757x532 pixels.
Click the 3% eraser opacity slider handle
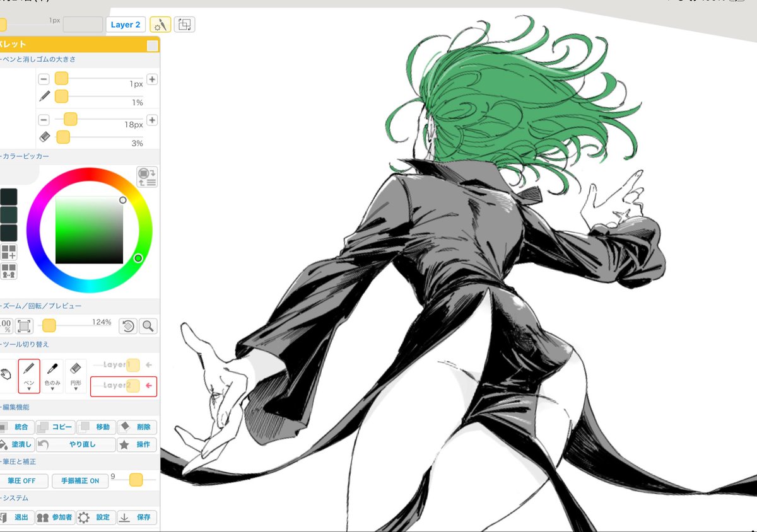[x=63, y=137]
